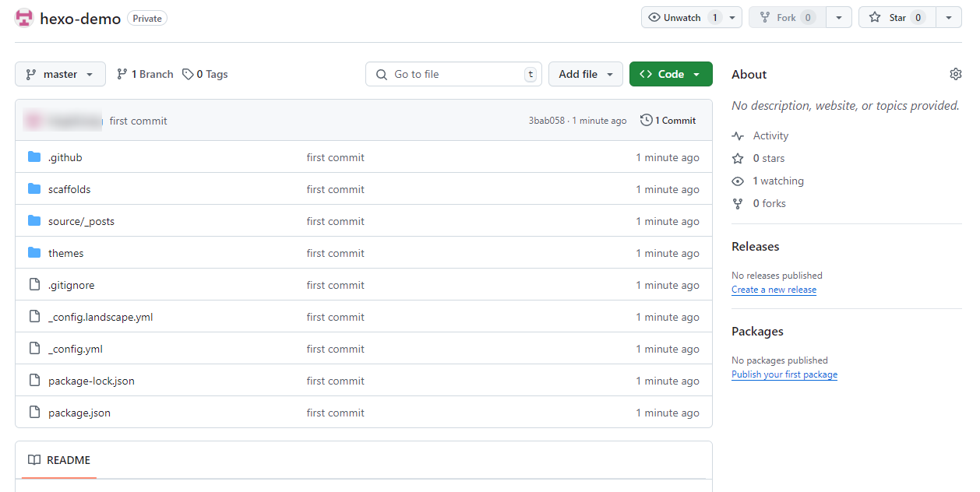Click the package.json file icon
Screen dimensions: 980x492
[34, 413]
